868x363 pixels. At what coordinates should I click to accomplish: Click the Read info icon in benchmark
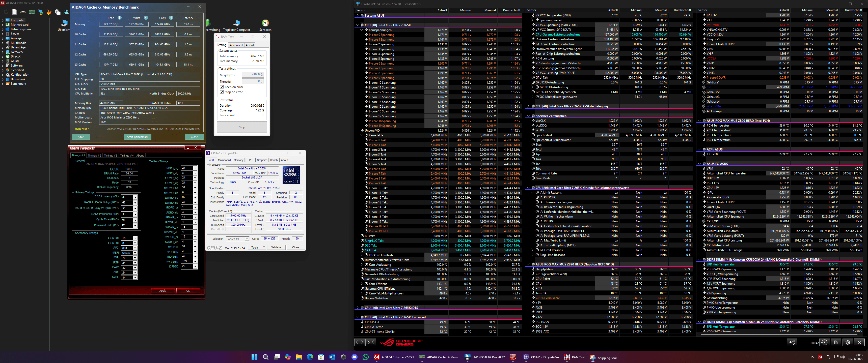pos(120,18)
